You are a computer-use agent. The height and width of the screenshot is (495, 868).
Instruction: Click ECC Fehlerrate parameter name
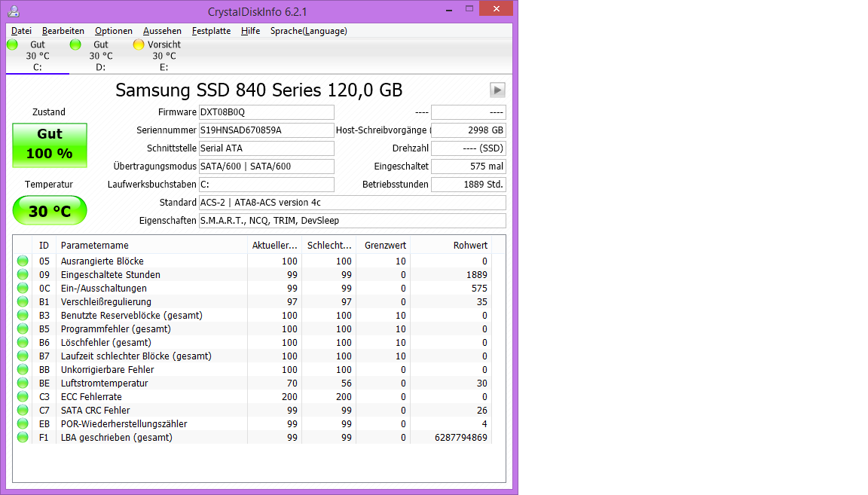91,396
